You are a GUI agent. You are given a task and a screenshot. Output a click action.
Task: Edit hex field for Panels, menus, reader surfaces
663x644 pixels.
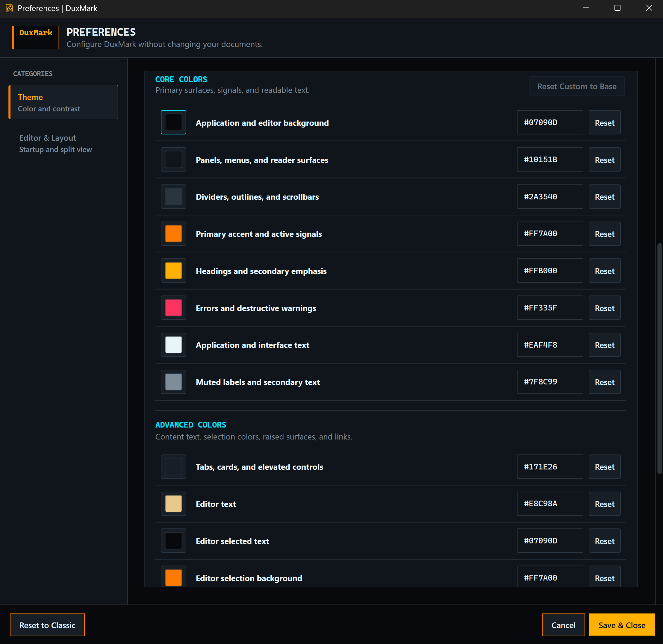[550, 159]
